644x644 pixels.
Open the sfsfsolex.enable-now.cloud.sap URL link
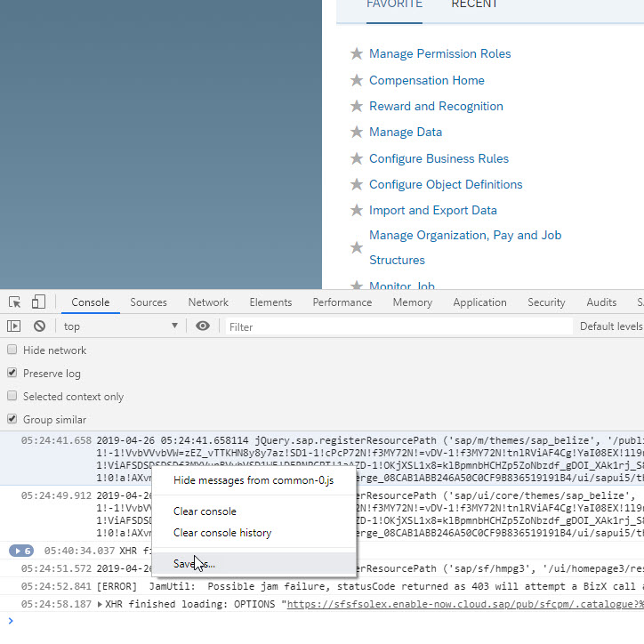465,604
